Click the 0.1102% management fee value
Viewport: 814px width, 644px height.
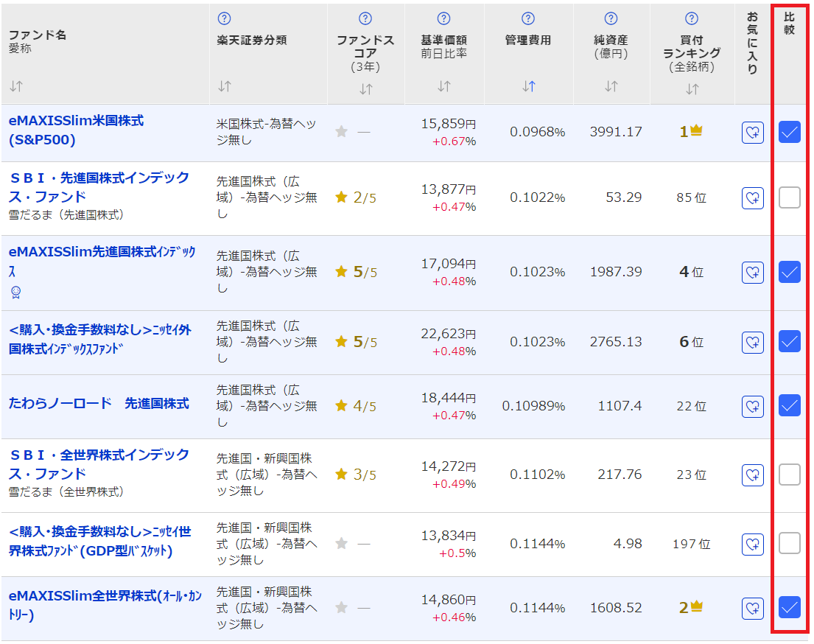click(x=537, y=475)
